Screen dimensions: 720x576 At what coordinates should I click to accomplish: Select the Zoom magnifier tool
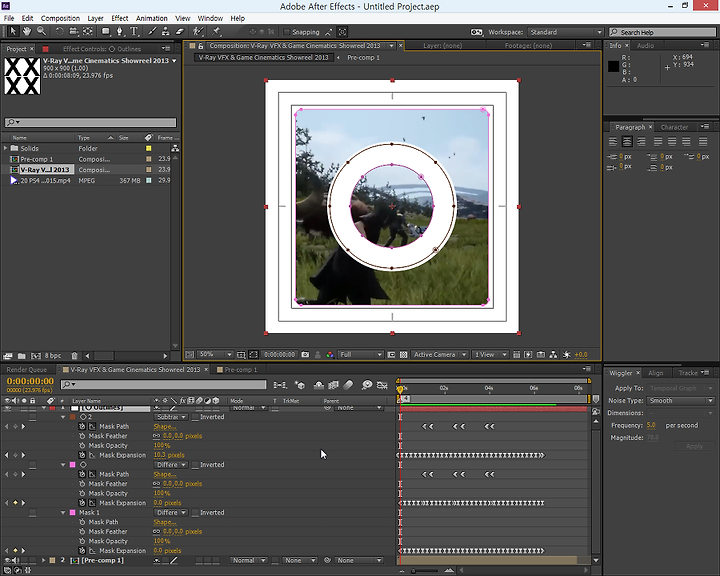pos(41,31)
